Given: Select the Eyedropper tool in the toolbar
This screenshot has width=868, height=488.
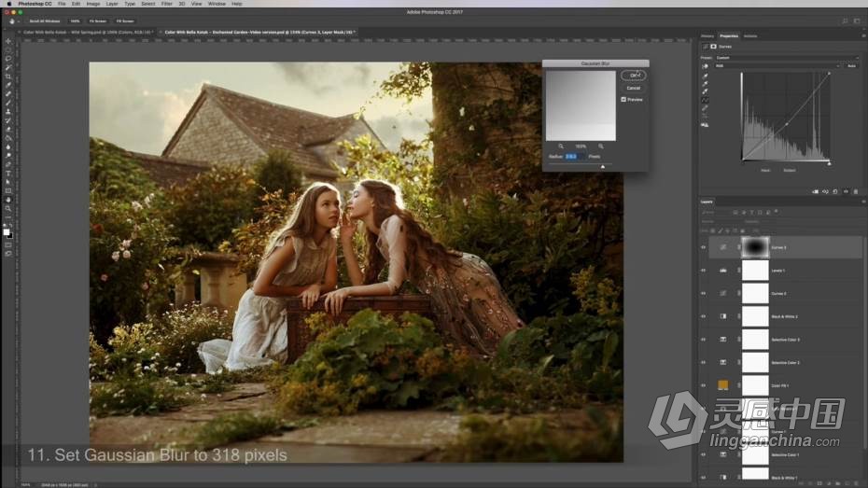Looking at the screenshot, I should [7, 85].
